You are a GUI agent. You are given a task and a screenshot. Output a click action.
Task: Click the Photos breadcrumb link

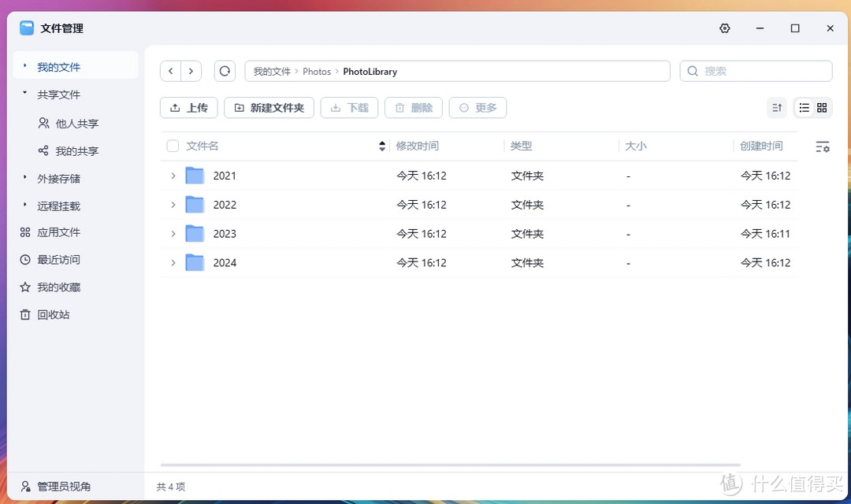click(x=317, y=71)
